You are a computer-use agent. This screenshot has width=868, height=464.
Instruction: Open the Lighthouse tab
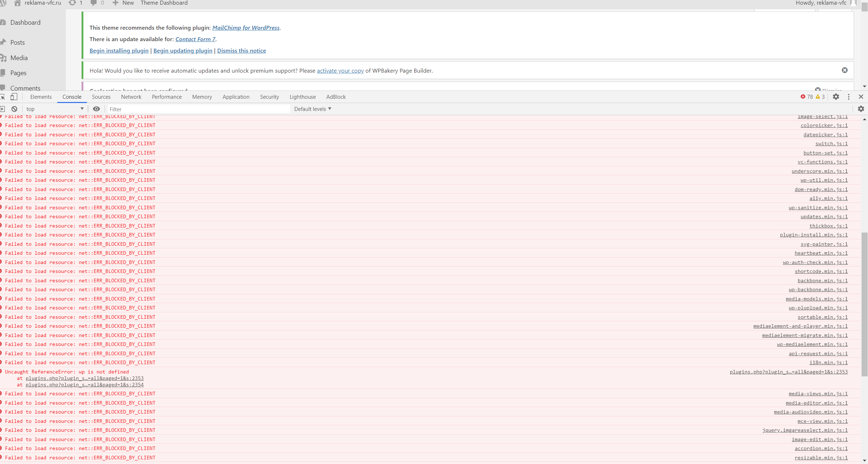point(302,97)
